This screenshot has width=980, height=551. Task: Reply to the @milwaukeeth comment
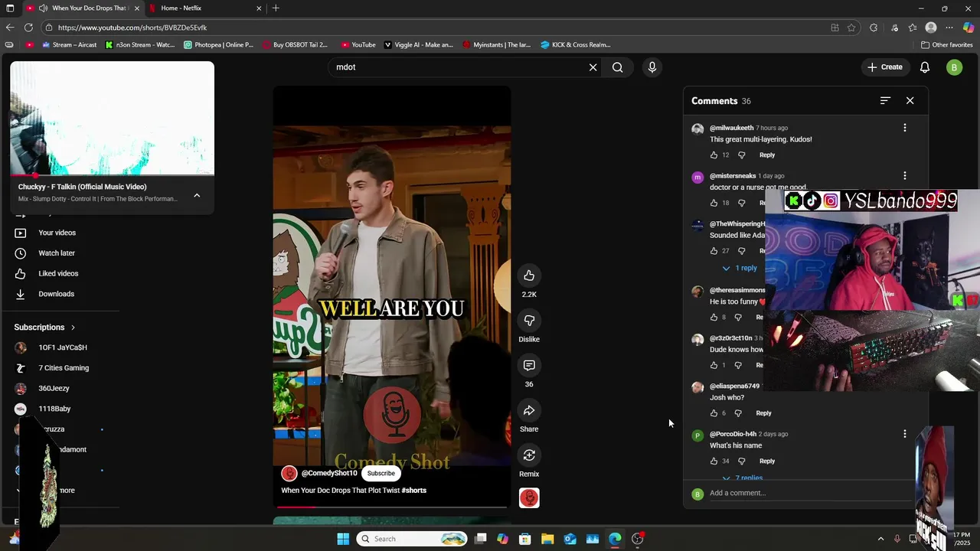click(767, 155)
